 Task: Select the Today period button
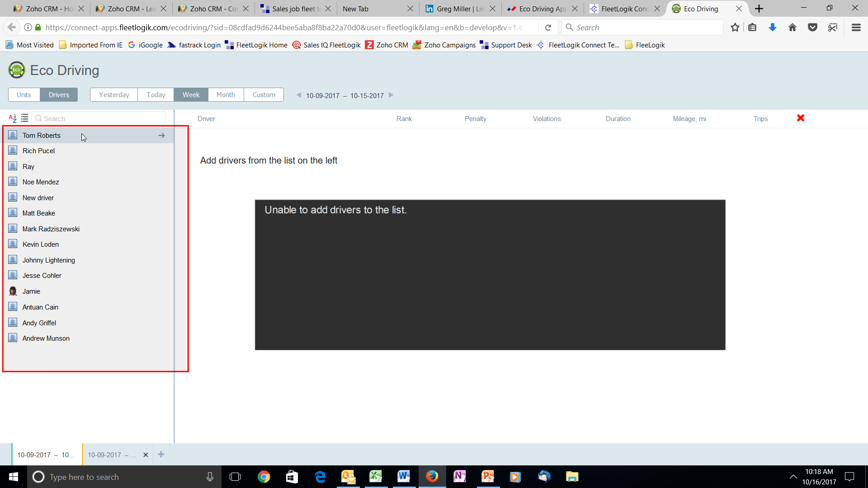(x=156, y=95)
